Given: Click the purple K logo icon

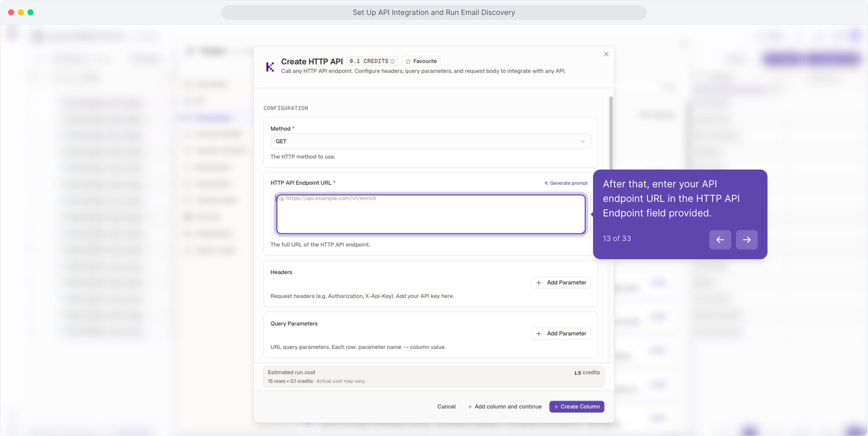Looking at the screenshot, I should pos(270,67).
